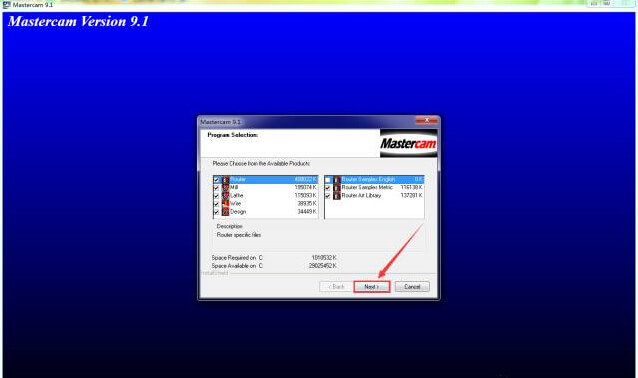
Task: Click the Space Required on C value
Action: 324,258
